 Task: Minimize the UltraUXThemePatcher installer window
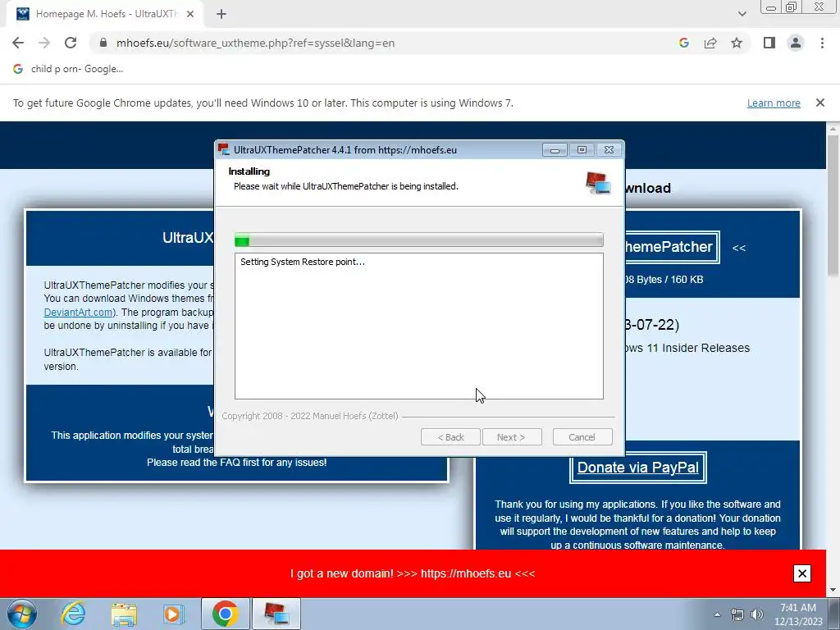pos(555,150)
